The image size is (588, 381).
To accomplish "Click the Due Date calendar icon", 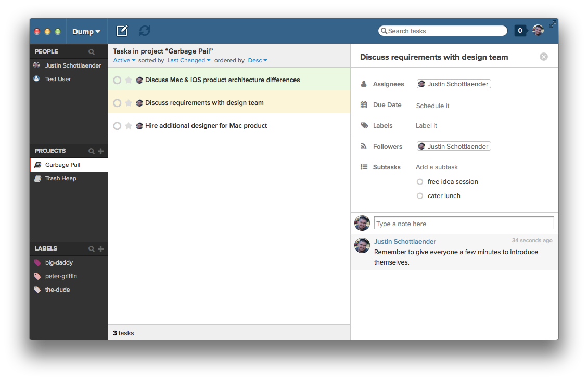I will coord(363,104).
